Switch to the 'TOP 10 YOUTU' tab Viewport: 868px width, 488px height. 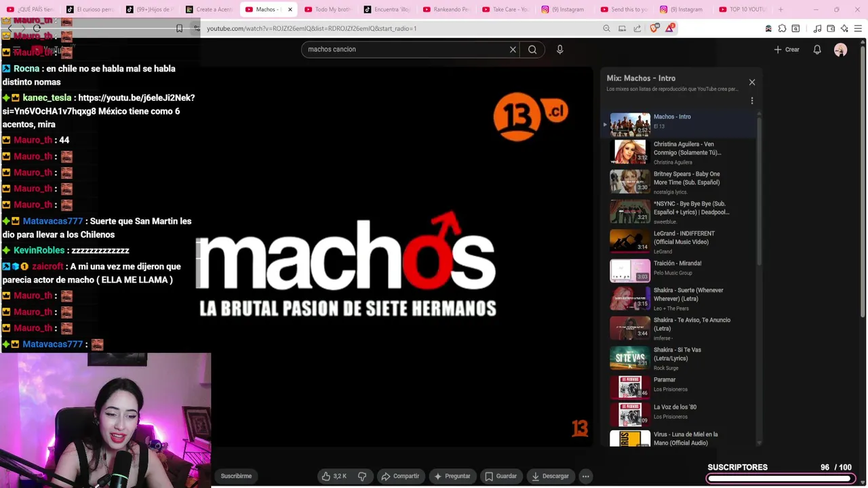point(741,9)
